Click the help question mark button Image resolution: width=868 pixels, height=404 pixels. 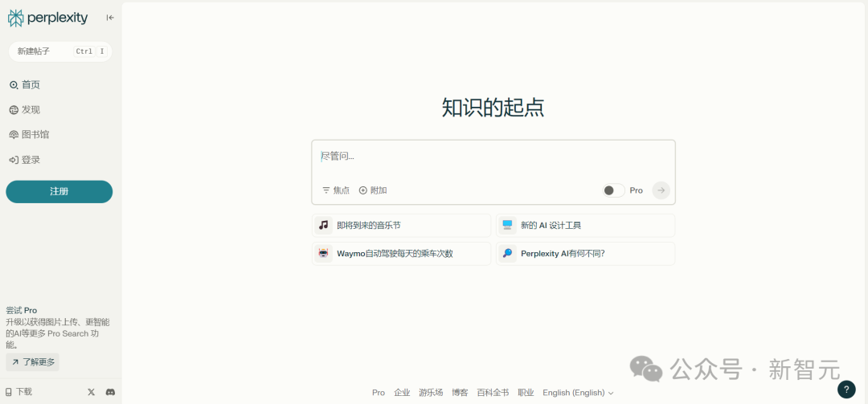[x=846, y=389]
